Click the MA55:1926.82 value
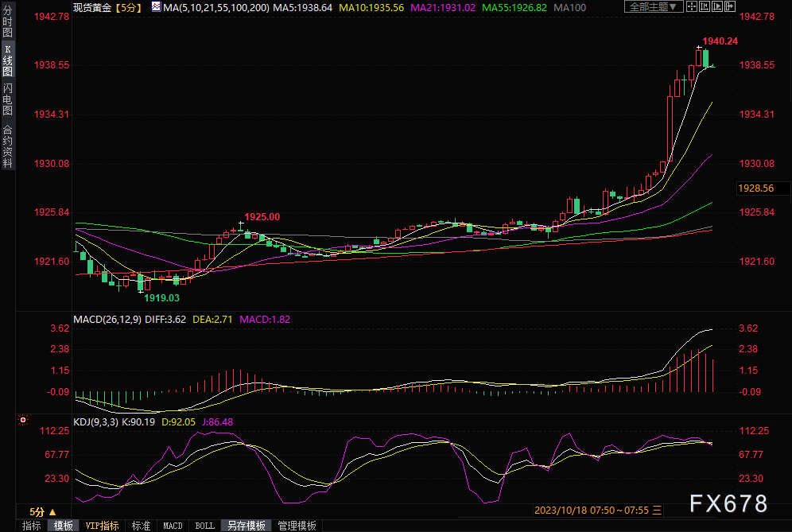Image resolution: width=792 pixels, height=532 pixels. click(x=514, y=8)
